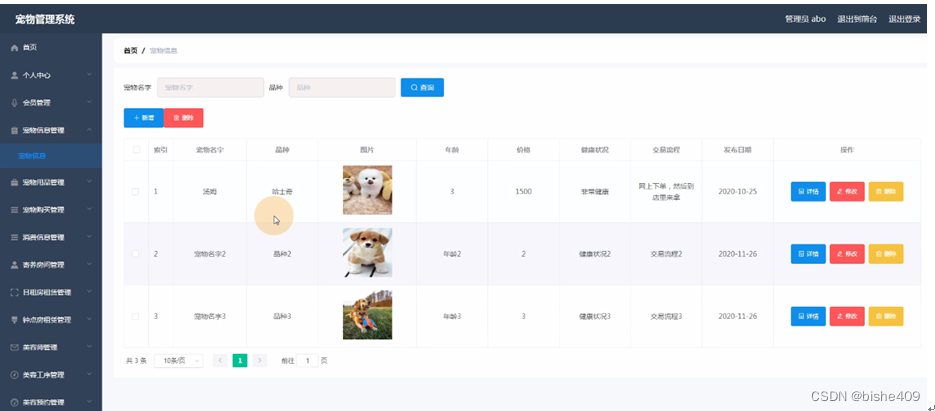Click yellow 删除 for row 汤姆
The height and width of the screenshot is (411, 935).
point(886,191)
